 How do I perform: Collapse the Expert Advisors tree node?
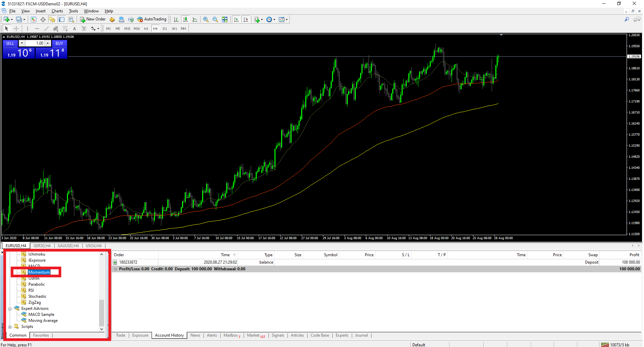(10, 308)
